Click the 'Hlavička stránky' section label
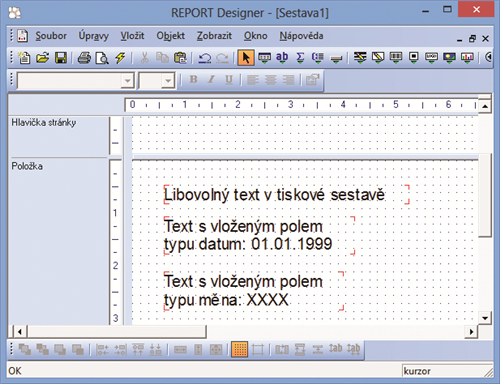The height and width of the screenshot is (384, 500). [x=44, y=123]
